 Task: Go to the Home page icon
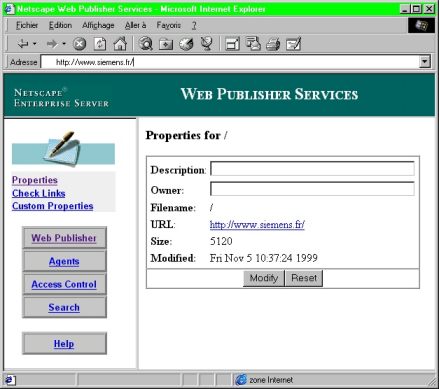coord(120,44)
